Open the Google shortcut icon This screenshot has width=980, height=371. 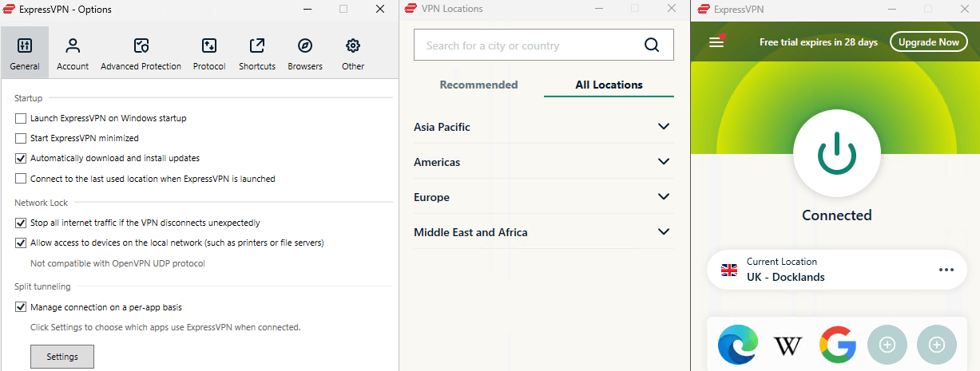coord(837,345)
